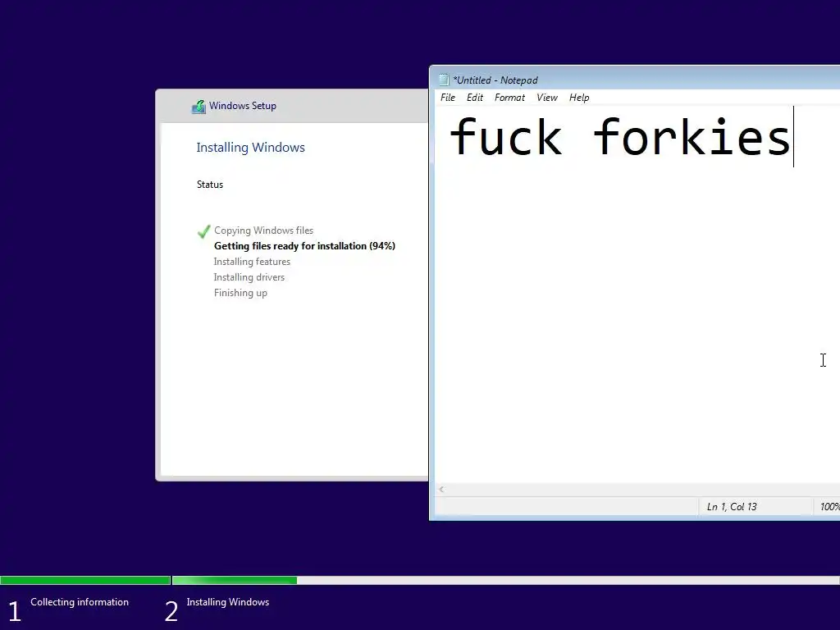Viewport: 840px width, 630px height.
Task: Click the 'Installing features' status line
Action: pyautogui.click(x=252, y=262)
